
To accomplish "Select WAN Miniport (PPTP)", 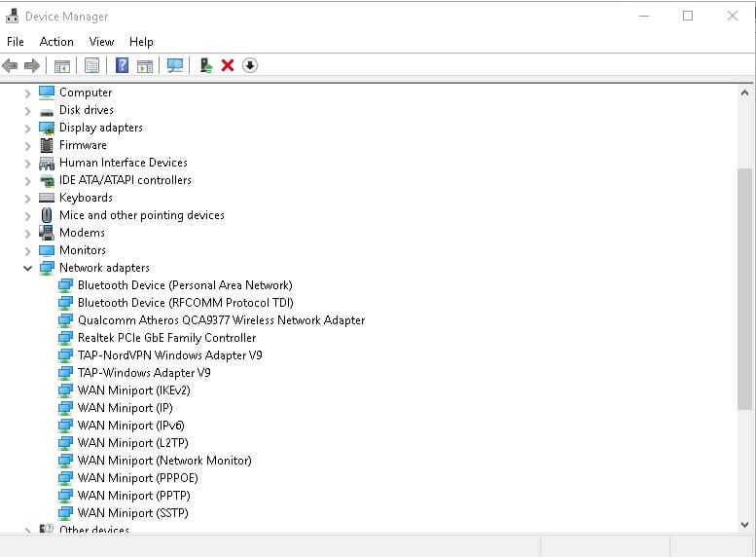I will tap(133, 496).
